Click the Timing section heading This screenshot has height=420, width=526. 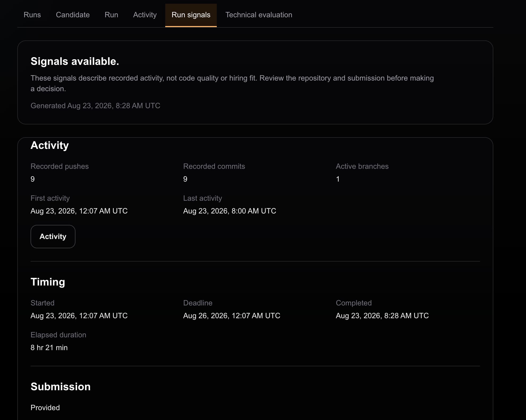[x=48, y=282]
